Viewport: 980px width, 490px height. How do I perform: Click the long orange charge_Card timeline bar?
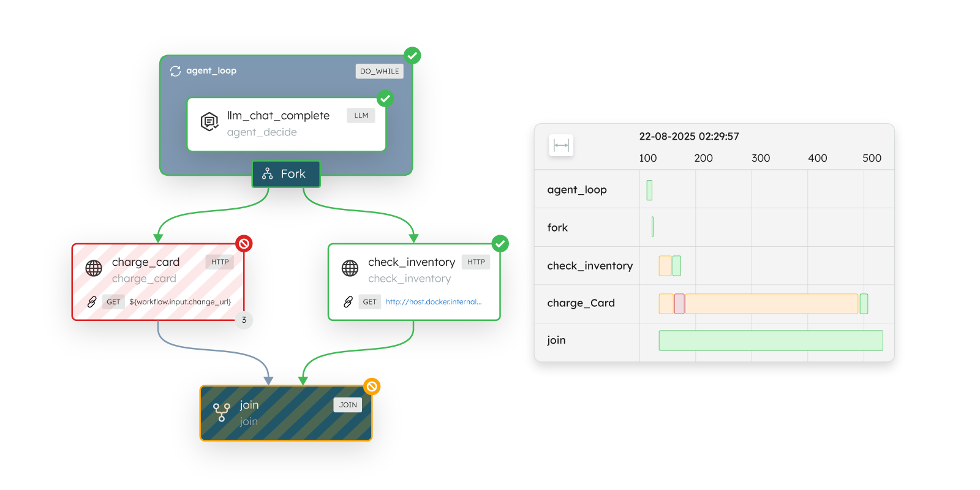click(772, 304)
